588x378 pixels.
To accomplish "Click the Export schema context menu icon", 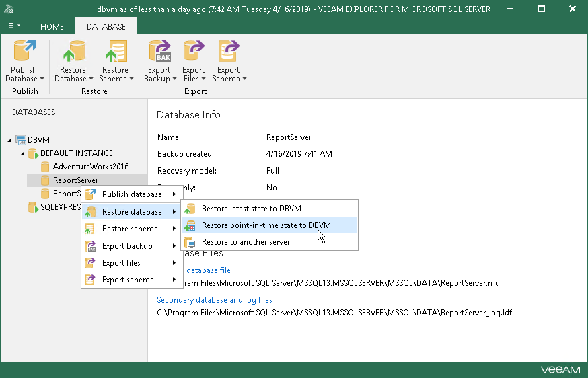I will [x=90, y=280].
